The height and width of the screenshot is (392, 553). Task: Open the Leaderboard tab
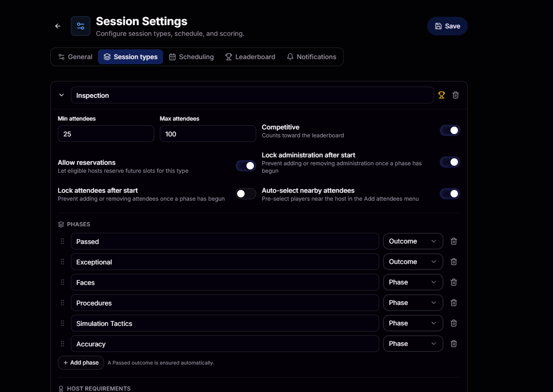pos(250,57)
